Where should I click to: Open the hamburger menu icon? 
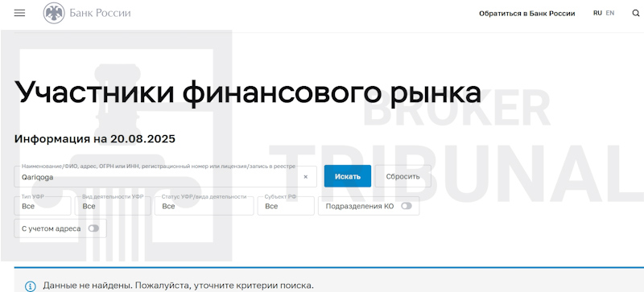click(19, 13)
